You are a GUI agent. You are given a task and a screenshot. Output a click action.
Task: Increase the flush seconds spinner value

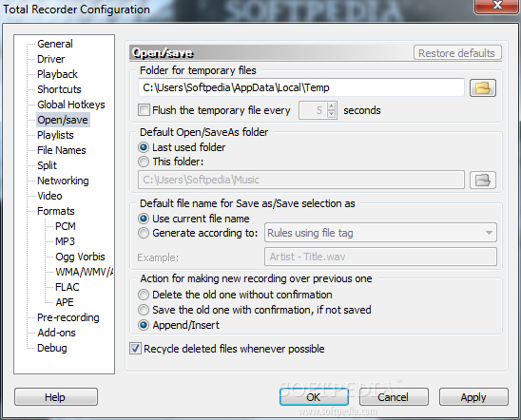[331, 106]
